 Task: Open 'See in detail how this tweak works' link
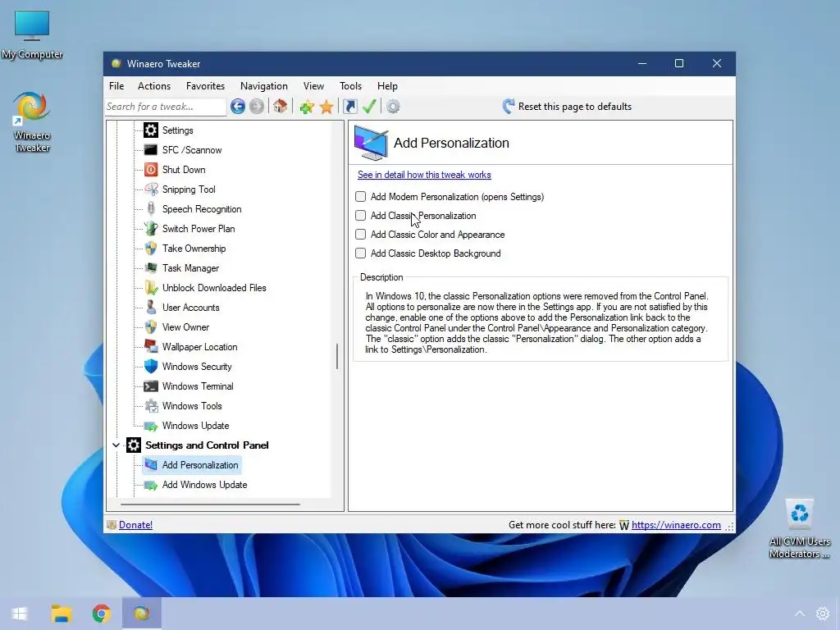pyautogui.click(x=424, y=175)
